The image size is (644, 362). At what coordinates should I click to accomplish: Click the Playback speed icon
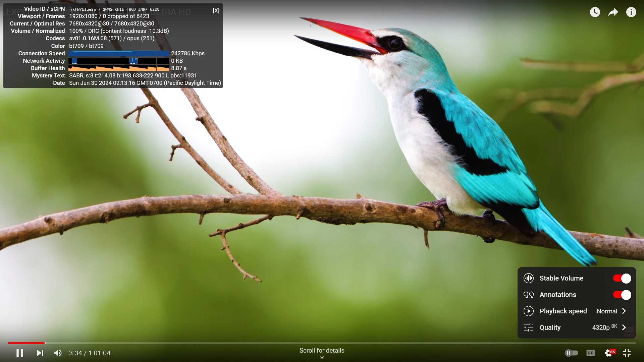click(529, 311)
